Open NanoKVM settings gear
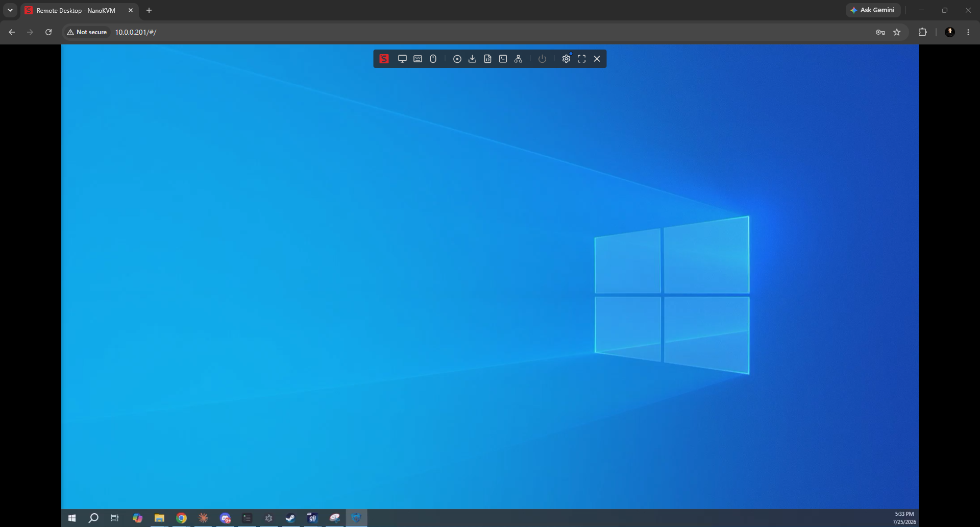This screenshot has width=980, height=527. click(x=566, y=59)
